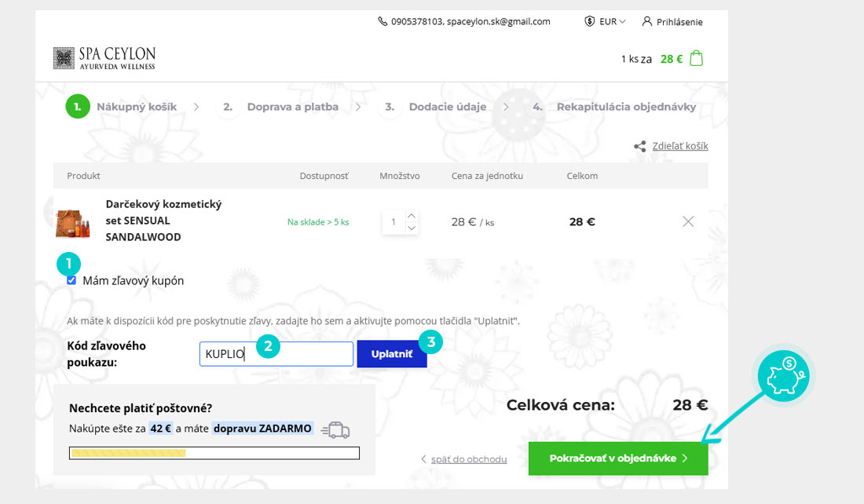
Task: Click the 'Na sklade > 5 ks' availability text
Action: [318, 222]
